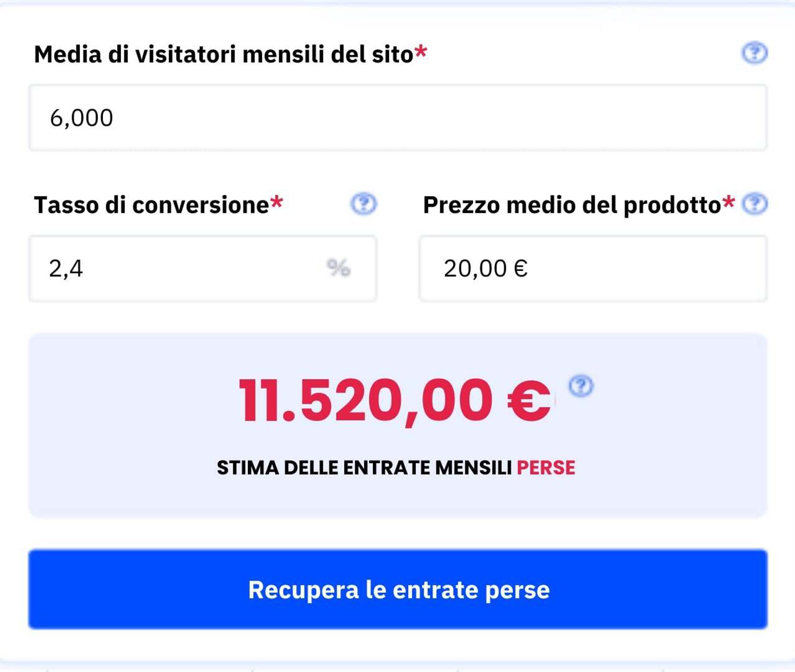795x672 pixels.
Task: Open the Tasso di conversione help tooltip
Action: (364, 204)
